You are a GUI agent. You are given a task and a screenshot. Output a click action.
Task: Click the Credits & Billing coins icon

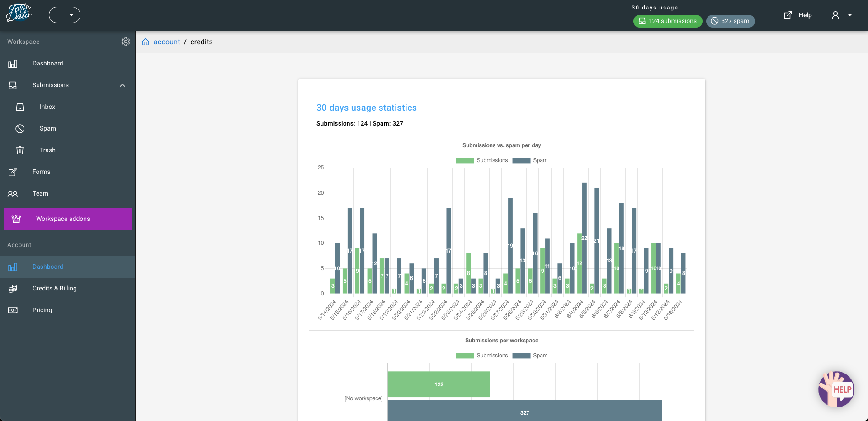point(13,289)
